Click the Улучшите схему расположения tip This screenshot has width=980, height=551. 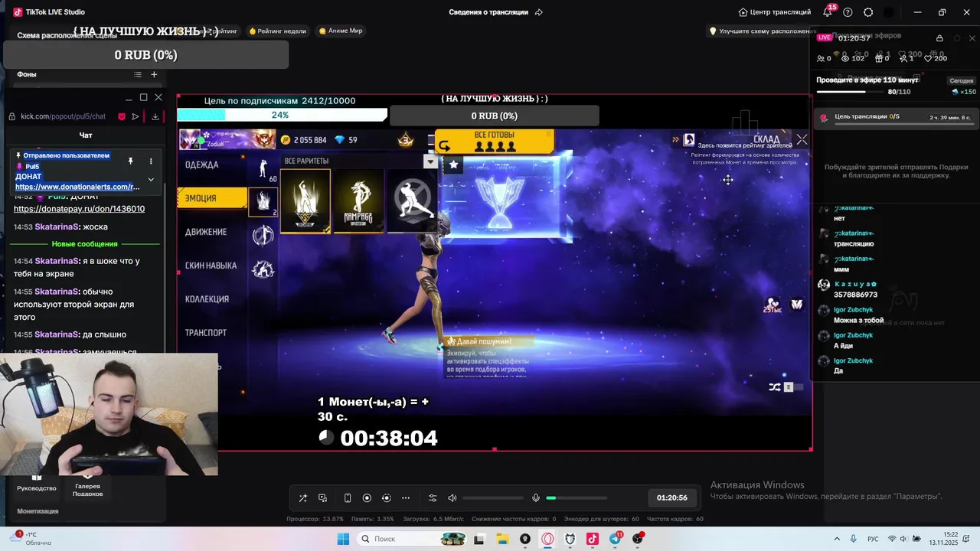point(763,31)
